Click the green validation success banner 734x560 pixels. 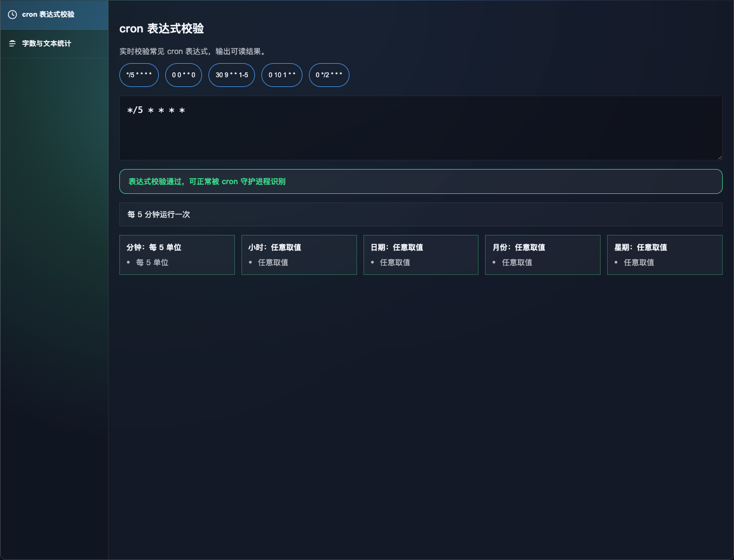(x=420, y=181)
